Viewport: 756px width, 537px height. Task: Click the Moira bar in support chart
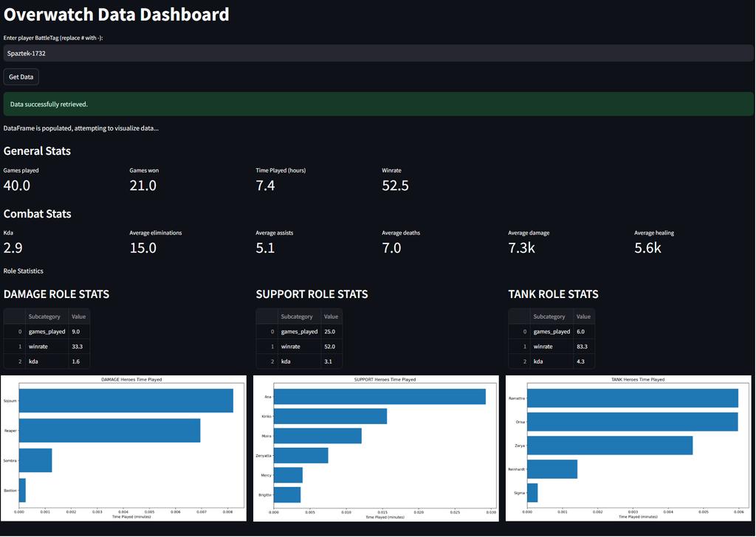click(317, 436)
